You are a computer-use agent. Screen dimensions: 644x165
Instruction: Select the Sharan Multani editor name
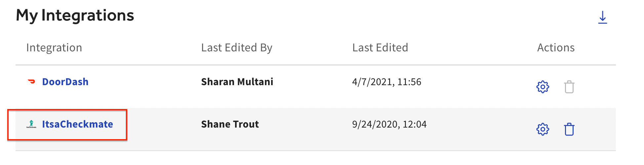[237, 82]
